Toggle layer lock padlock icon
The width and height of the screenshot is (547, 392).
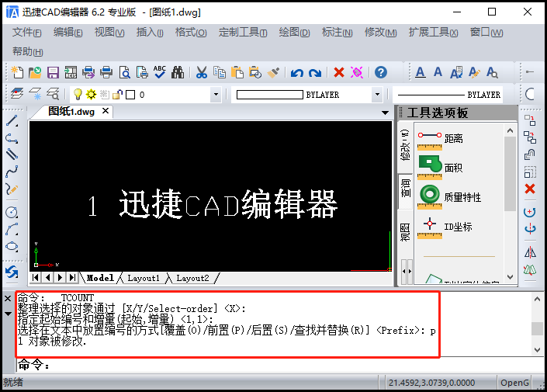pyautogui.click(x=118, y=94)
